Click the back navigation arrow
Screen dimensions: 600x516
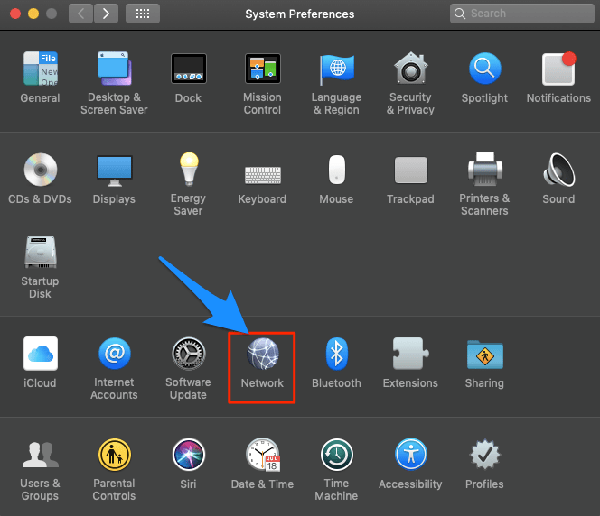82,14
